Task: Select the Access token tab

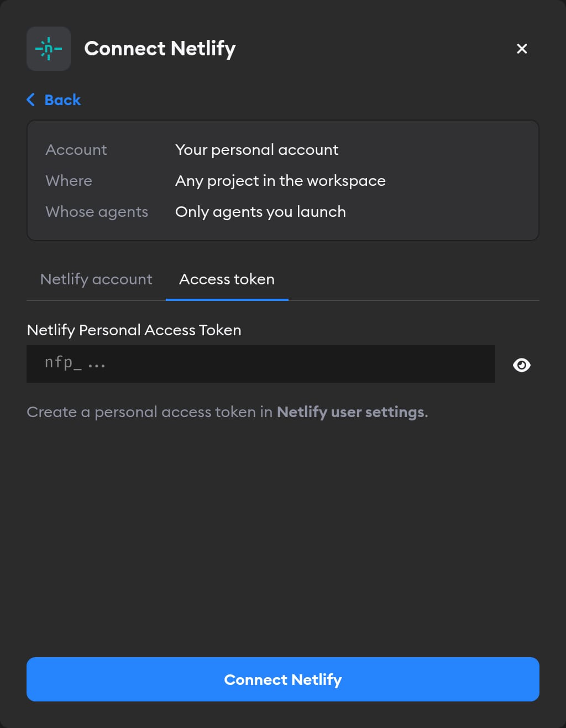Action: click(227, 279)
